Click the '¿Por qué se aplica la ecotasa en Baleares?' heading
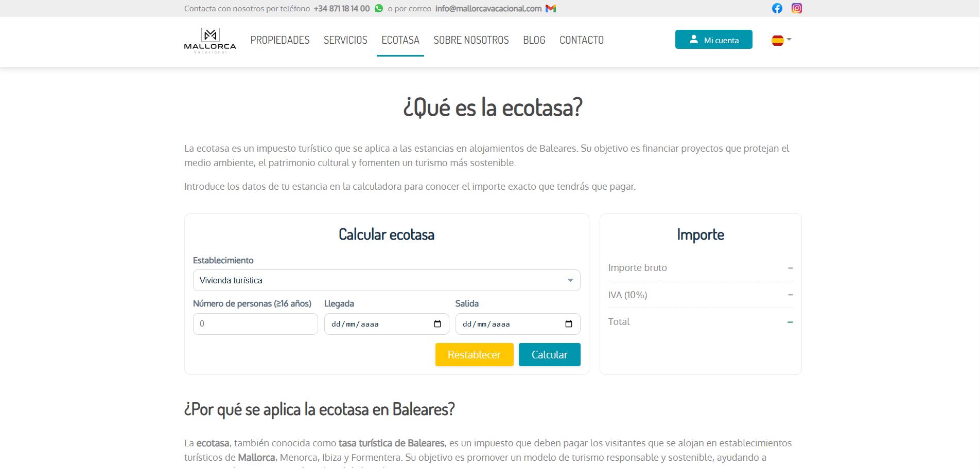Image resolution: width=980 pixels, height=470 pixels. (320, 409)
